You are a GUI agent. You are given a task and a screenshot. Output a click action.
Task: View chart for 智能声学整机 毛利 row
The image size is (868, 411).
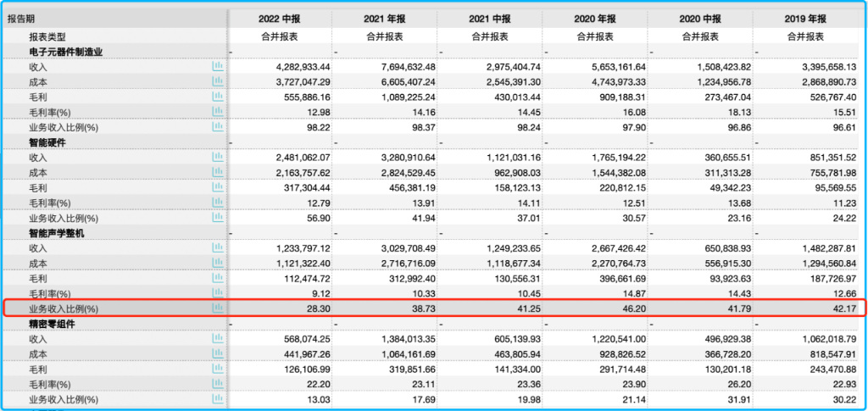click(x=217, y=277)
